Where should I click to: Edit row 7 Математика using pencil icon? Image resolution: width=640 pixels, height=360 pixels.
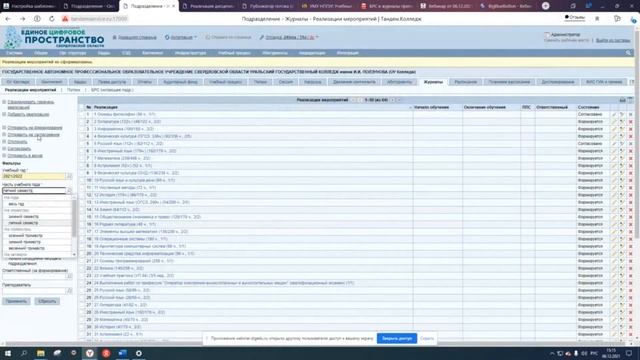pyautogui.click(x=614, y=158)
